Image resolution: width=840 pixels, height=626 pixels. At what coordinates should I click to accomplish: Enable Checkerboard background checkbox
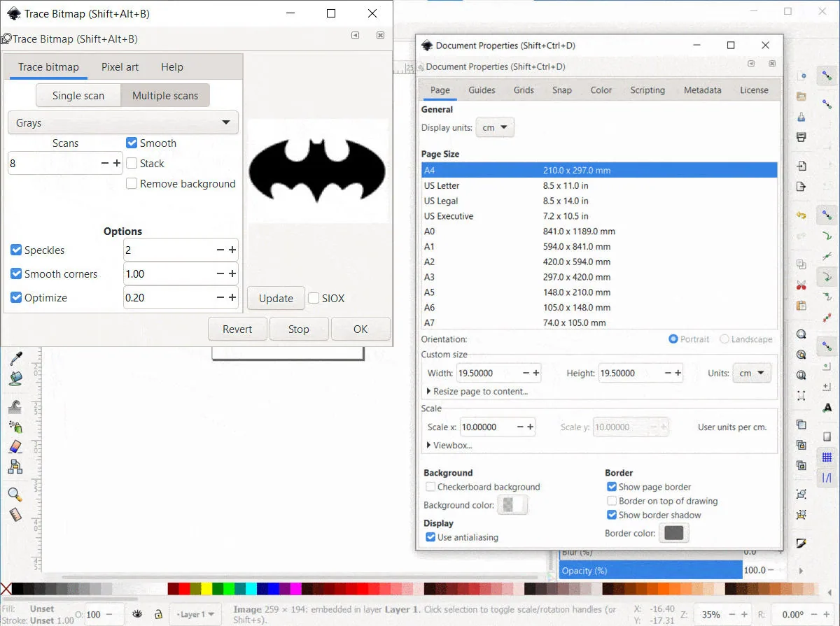point(430,487)
